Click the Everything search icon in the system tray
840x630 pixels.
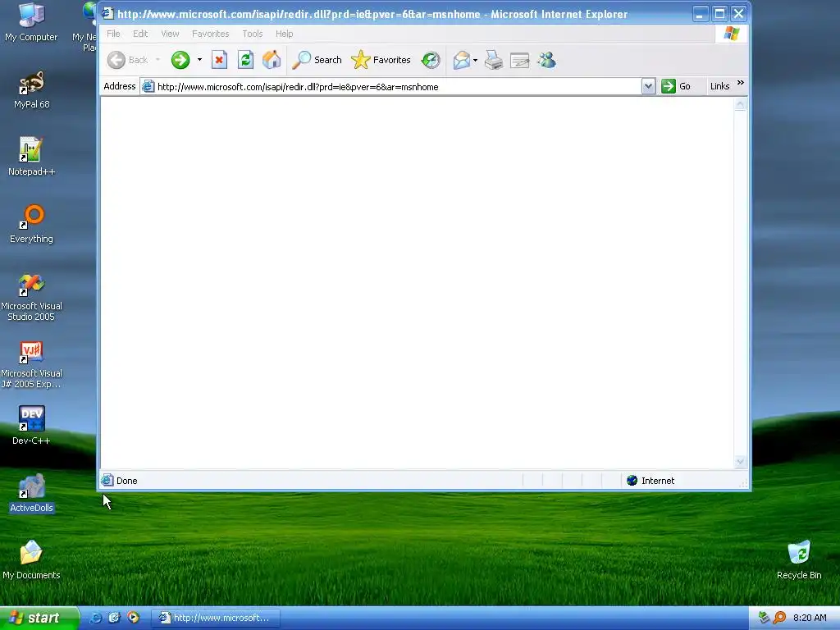click(779, 618)
